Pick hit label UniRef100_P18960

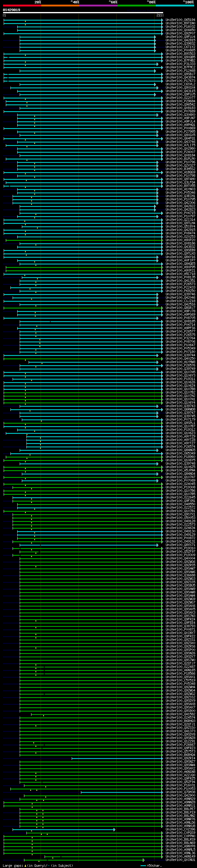180,457
